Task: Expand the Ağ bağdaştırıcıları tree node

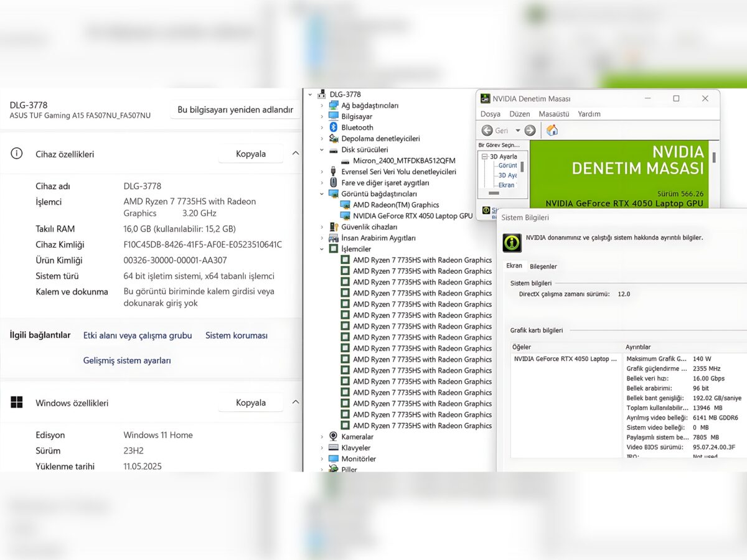Action: (322, 106)
